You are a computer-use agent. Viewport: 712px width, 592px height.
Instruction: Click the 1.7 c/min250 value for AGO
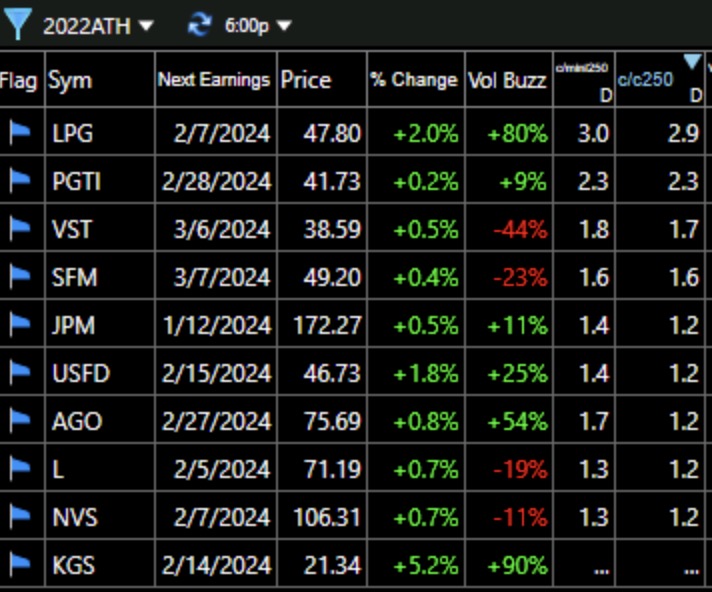click(x=593, y=422)
